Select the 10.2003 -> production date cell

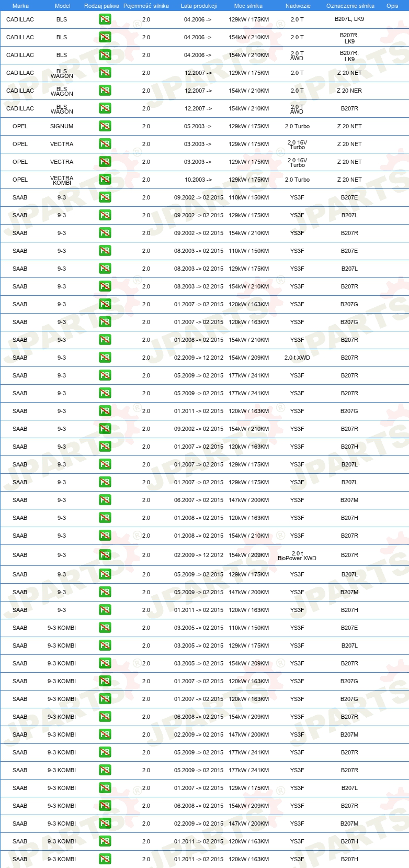[x=198, y=180]
